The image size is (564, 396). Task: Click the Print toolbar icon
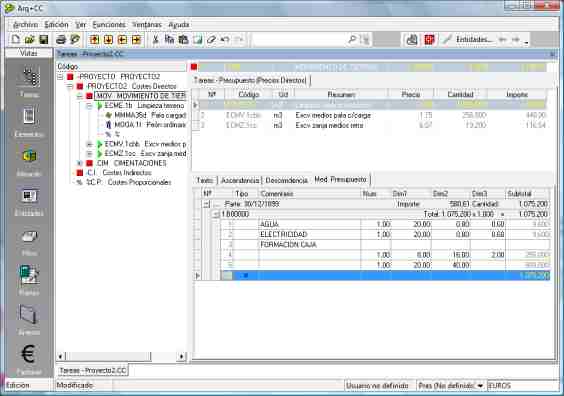(x=61, y=40)
